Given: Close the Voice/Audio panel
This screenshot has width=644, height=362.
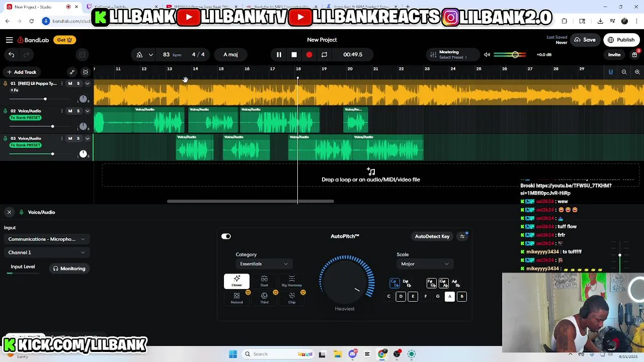Looking at the screenshot, I should pyautogui.click(x=9, y=212).
